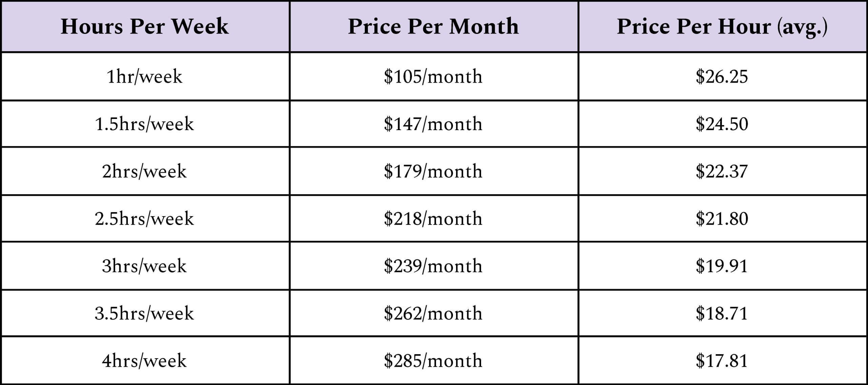The height and width of the screenshot is (385, 868).
Task: Select the 1hr/week cell
Action: (144, 76)
